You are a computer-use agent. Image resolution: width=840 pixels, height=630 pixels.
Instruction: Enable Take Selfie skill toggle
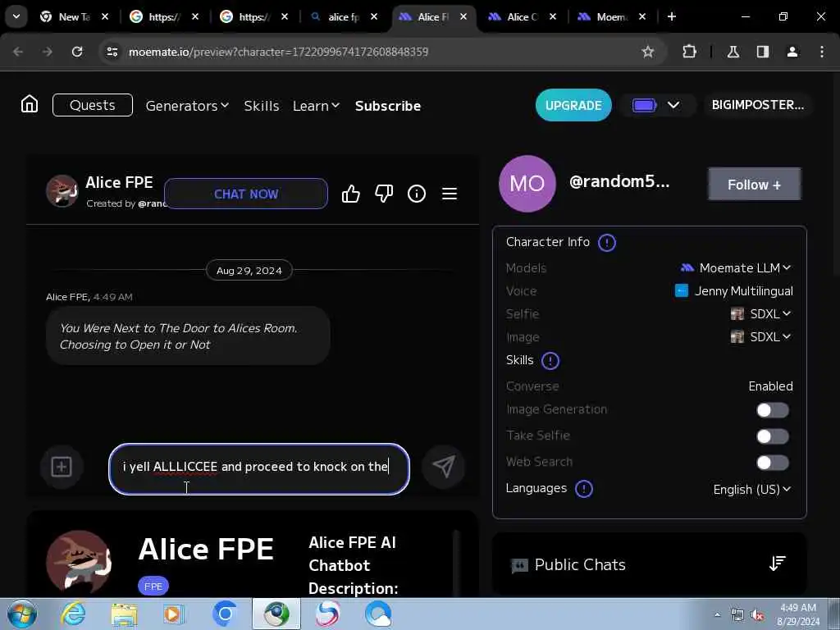(772, 436)
